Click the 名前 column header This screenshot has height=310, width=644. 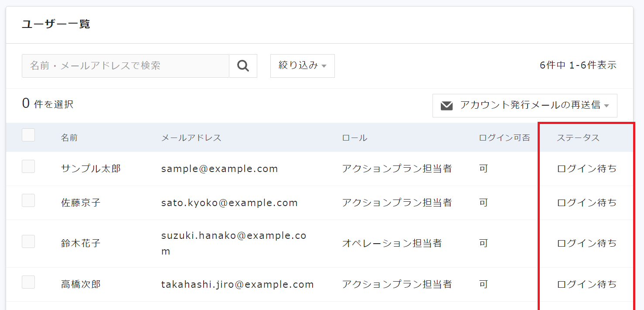tap(69, 138)
